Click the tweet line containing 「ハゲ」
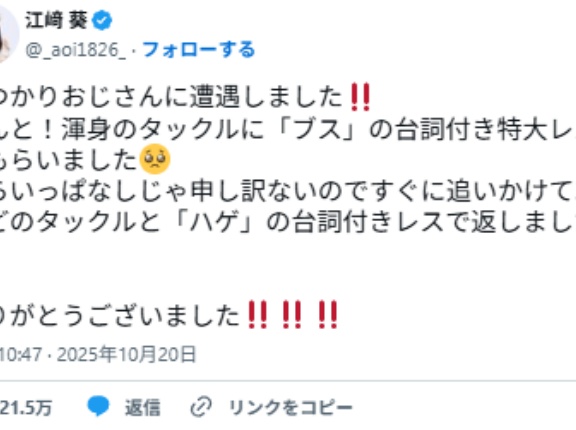The image size is (576, 430). [x=288, y=222]
